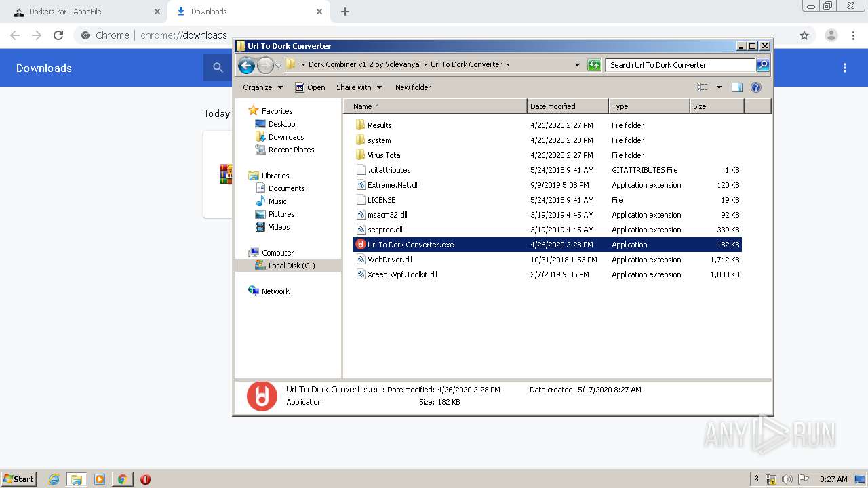Switch to Dorkers.rar - AnonFile Chrome tab

84,12
